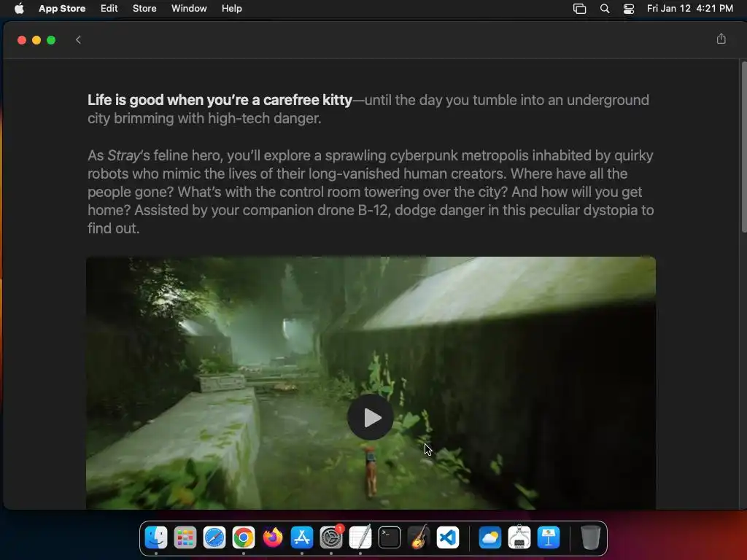Screen dimensions: 747x560
Task: Open Finder from the Dock
Action: (x=156, y=537)
